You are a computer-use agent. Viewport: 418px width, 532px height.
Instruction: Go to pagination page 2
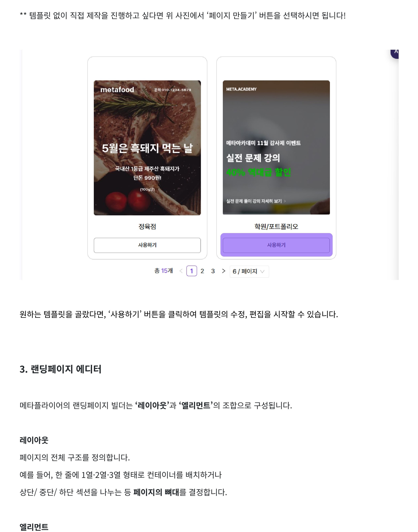tap(202, 271)
